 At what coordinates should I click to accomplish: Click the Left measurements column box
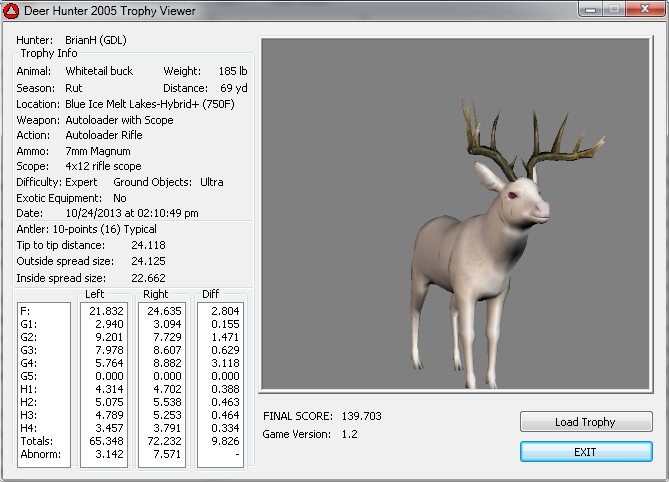click(103, 385)
